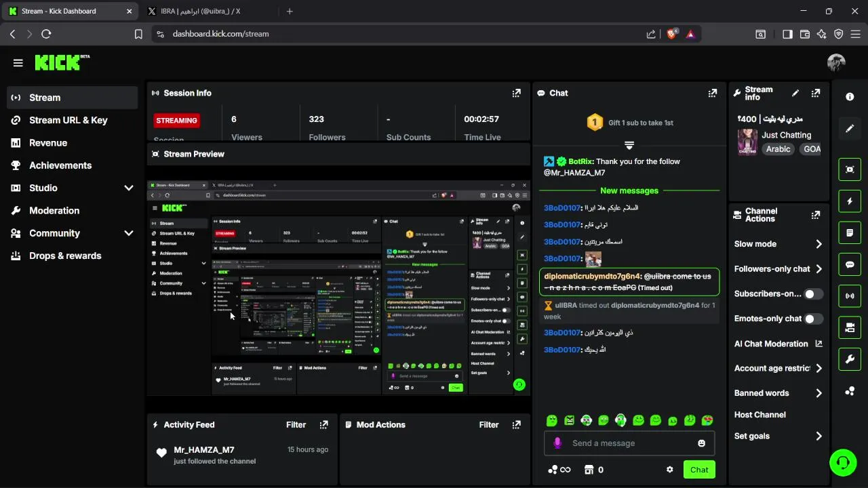The height and width of the screenshot is (488, 868).
Task: Toggle Stream Preview panel in right sidebar
Action: [850, 169]
